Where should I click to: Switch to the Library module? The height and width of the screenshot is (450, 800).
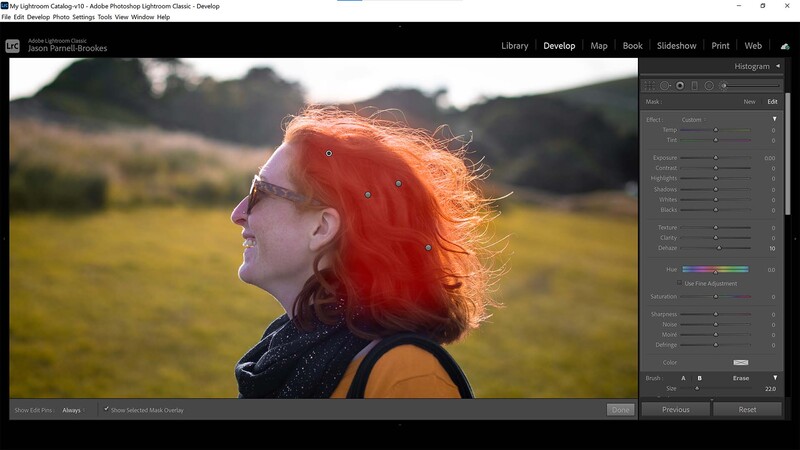click(514, 46)
